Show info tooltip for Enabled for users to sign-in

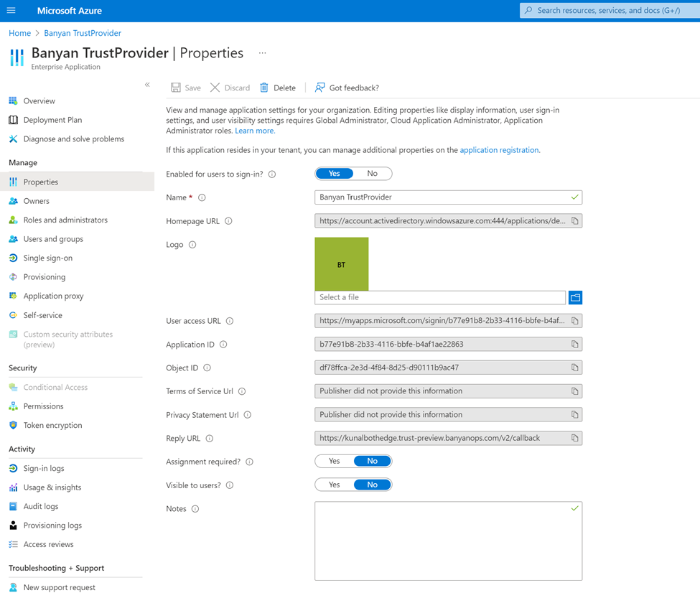click(272, 174)
